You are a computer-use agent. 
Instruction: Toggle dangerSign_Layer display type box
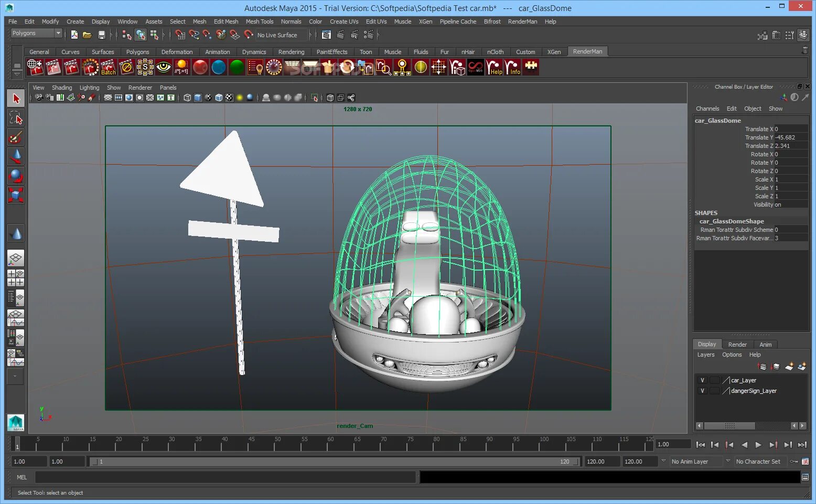(714, 391)
